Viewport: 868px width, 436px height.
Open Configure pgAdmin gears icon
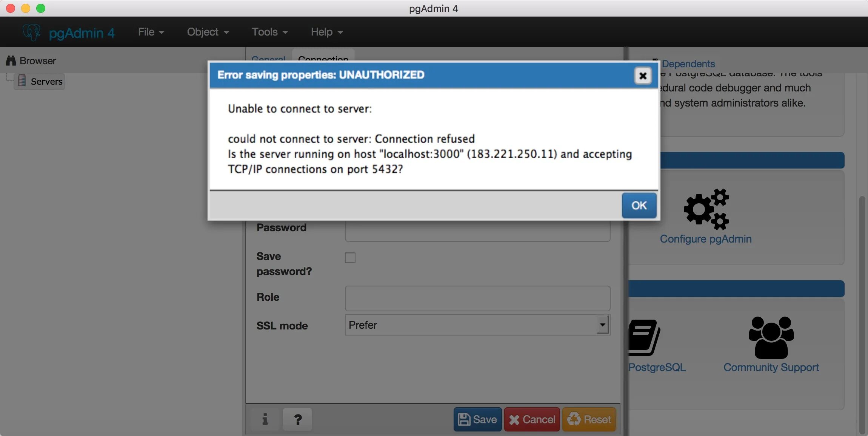(x=706, y=209)
